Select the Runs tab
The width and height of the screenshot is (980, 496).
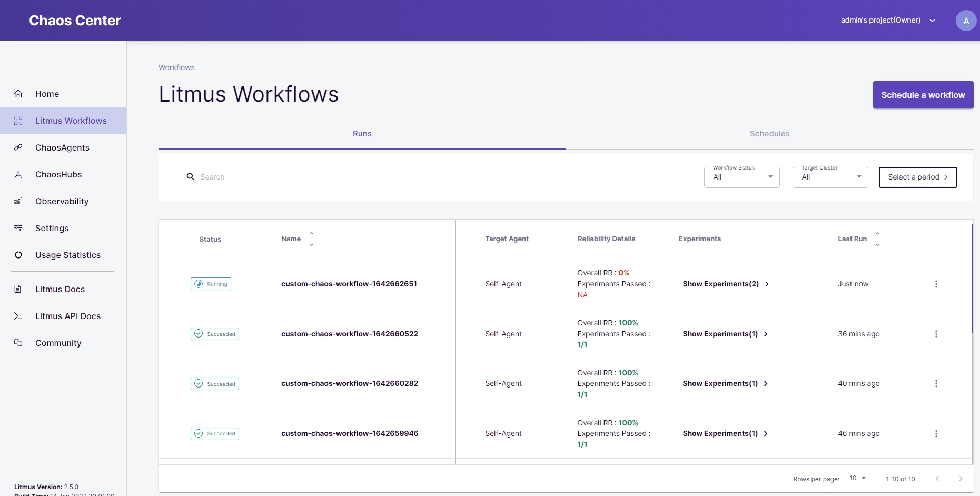point(362,134)
